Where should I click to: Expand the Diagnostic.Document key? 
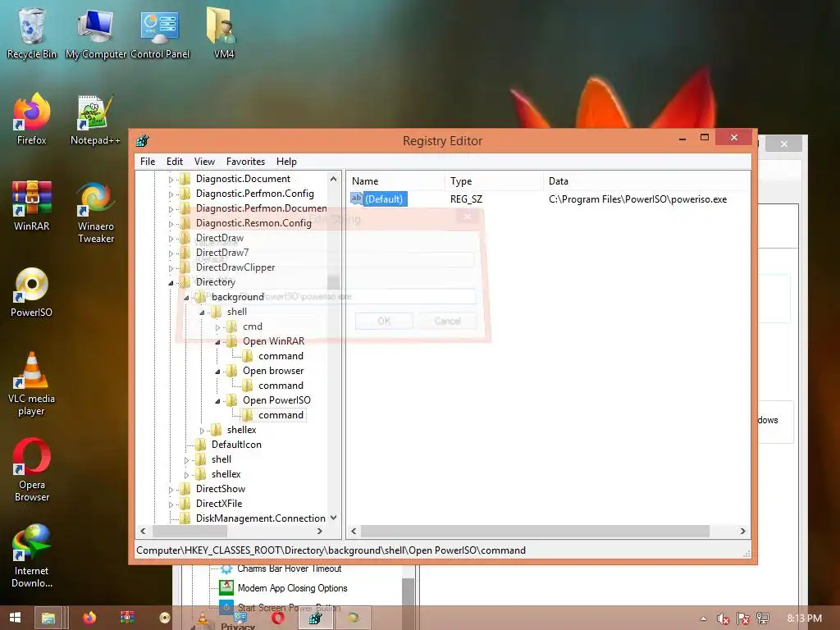pos(171,180)
